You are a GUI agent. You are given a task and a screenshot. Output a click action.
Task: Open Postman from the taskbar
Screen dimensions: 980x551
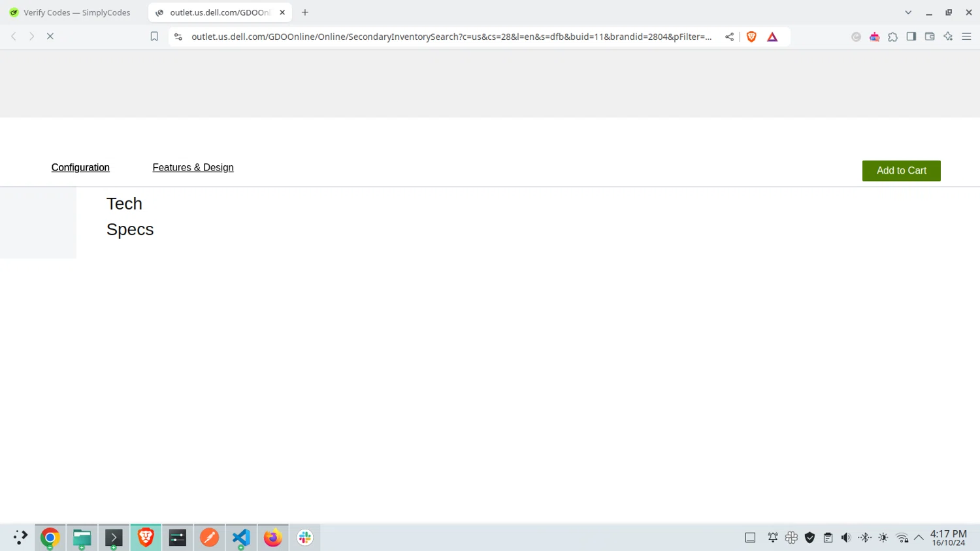209,537
